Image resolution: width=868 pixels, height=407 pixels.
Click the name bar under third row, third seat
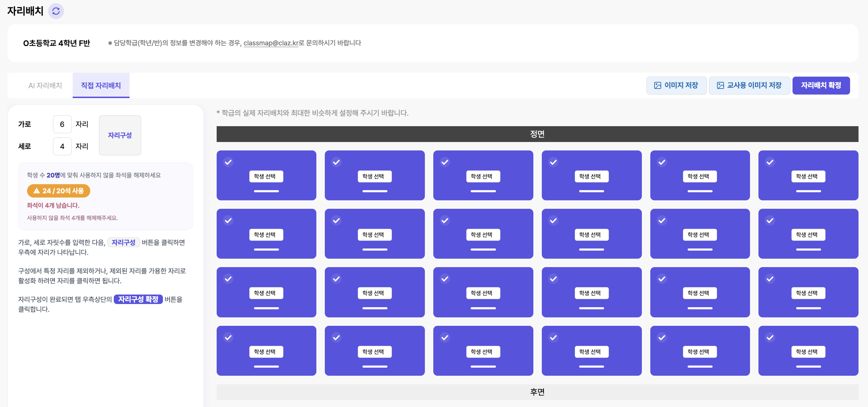coord(483,308)
